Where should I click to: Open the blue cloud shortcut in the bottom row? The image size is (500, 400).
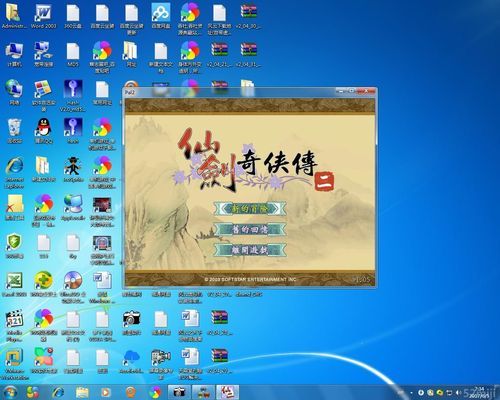131,361
